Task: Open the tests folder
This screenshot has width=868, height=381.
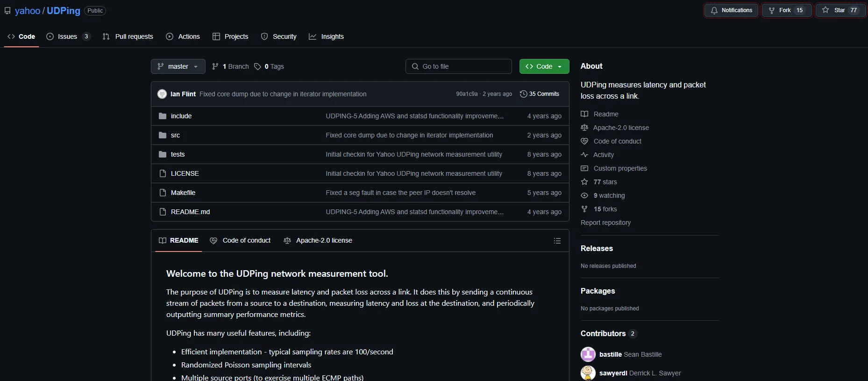Action: coord(178,154)
